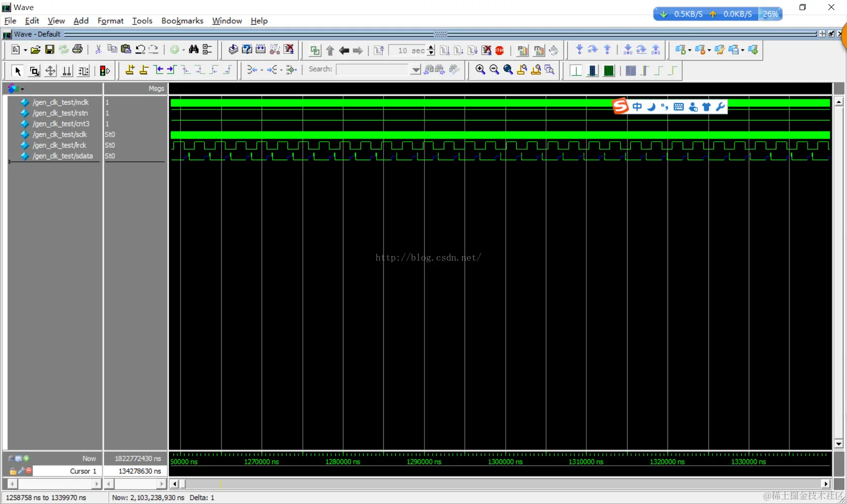Open the Add menu
The height and width of the screenshot is (504, 847).
click(x=81, y=21)
